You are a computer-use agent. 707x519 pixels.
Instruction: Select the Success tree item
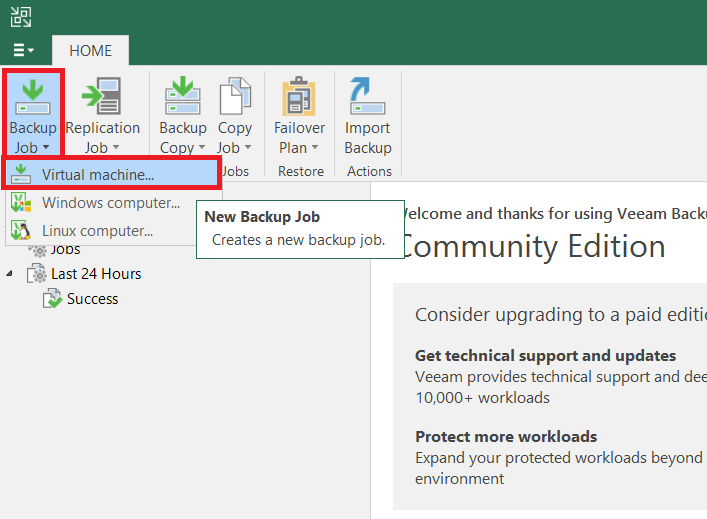tap(92, 299)
